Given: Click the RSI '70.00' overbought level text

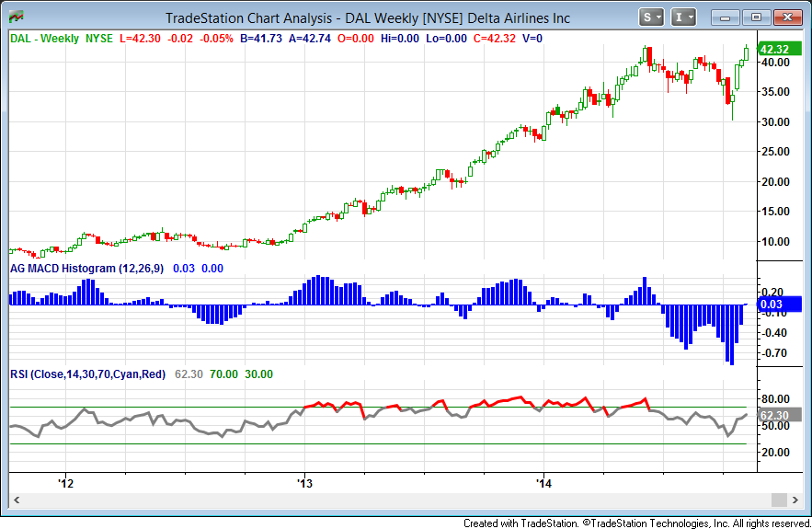Looking at the screenshot, I should [x=223, y=374].
